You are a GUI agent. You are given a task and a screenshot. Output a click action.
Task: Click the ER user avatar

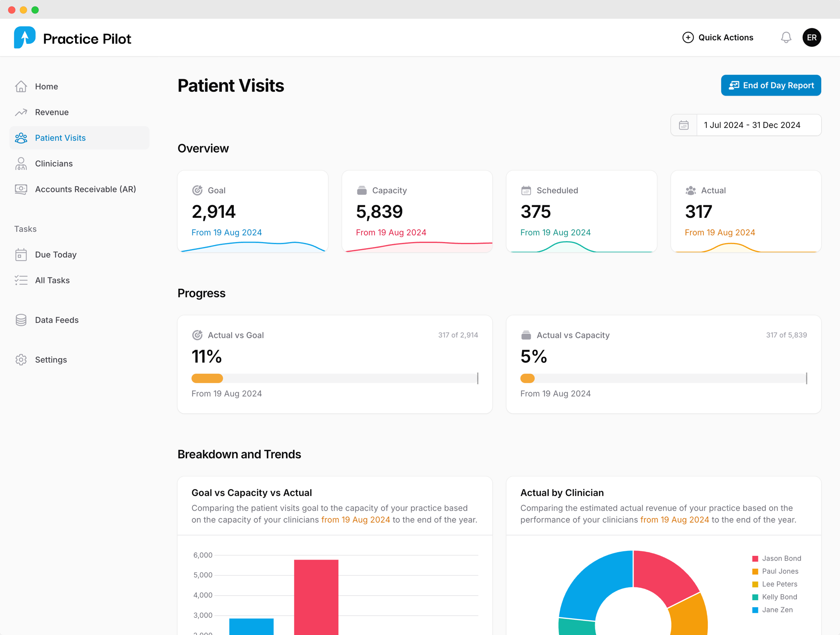coord(811,38)
